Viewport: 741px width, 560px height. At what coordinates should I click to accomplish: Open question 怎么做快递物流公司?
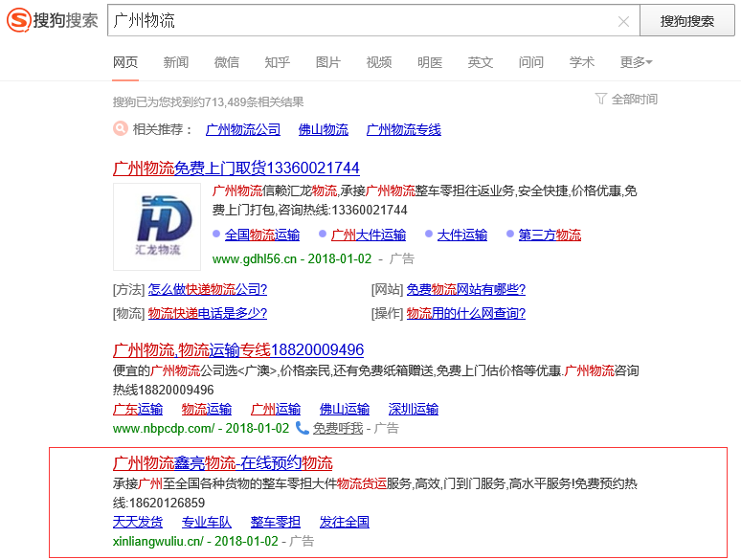(208, 289)
